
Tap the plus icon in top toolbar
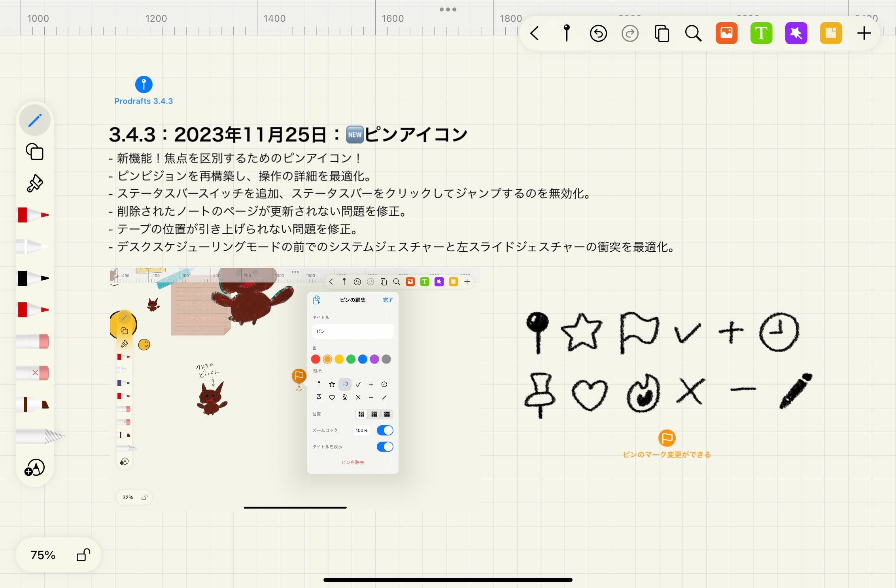pos(864,33)
